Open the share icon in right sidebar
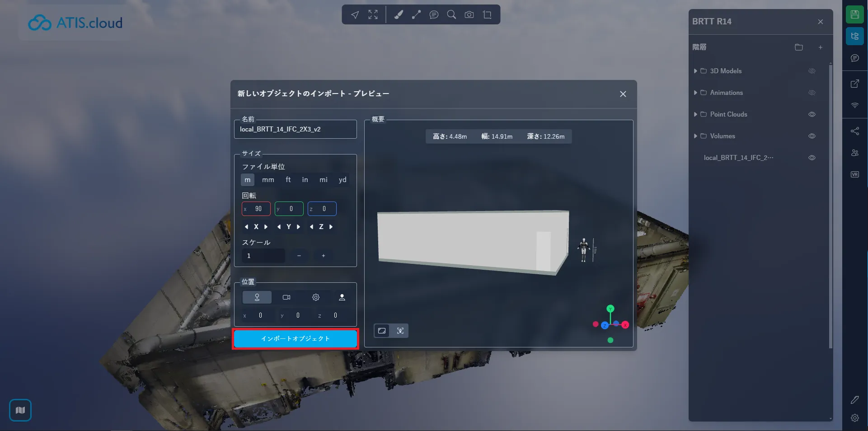The height and width of the screenshot is (431, 868). (854, 131)
